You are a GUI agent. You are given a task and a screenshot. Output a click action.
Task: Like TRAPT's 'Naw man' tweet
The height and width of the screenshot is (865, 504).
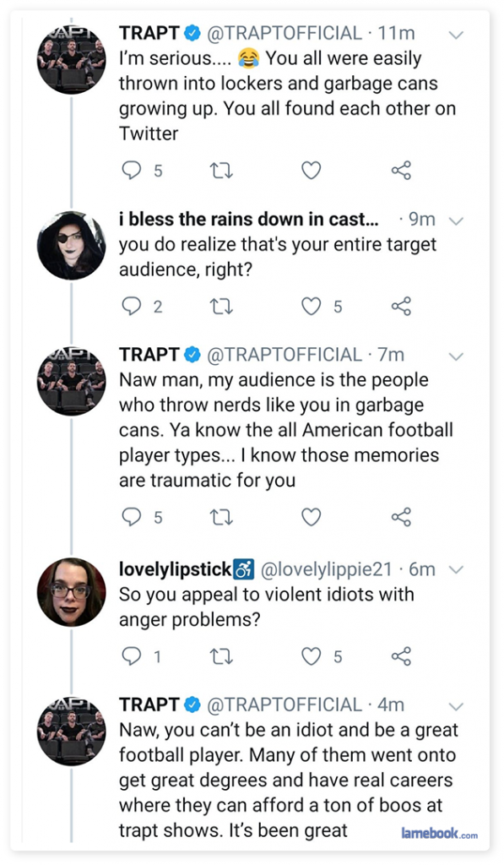tap(311, 517)
